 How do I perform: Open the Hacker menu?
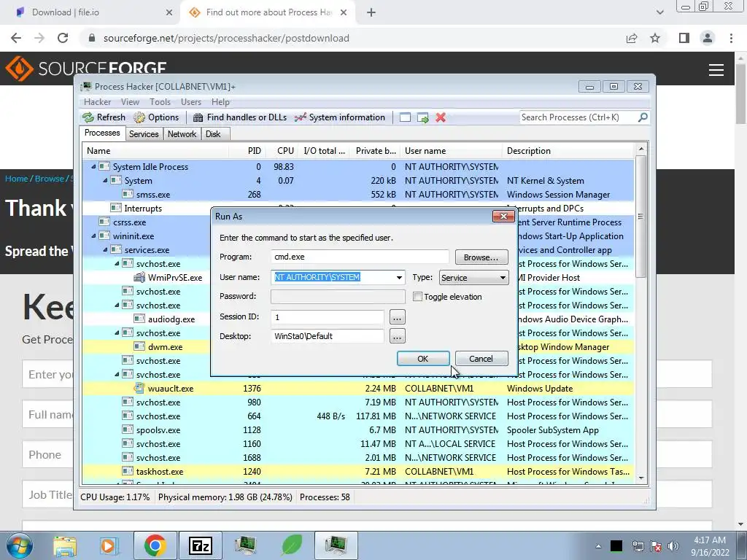[97, 102]
